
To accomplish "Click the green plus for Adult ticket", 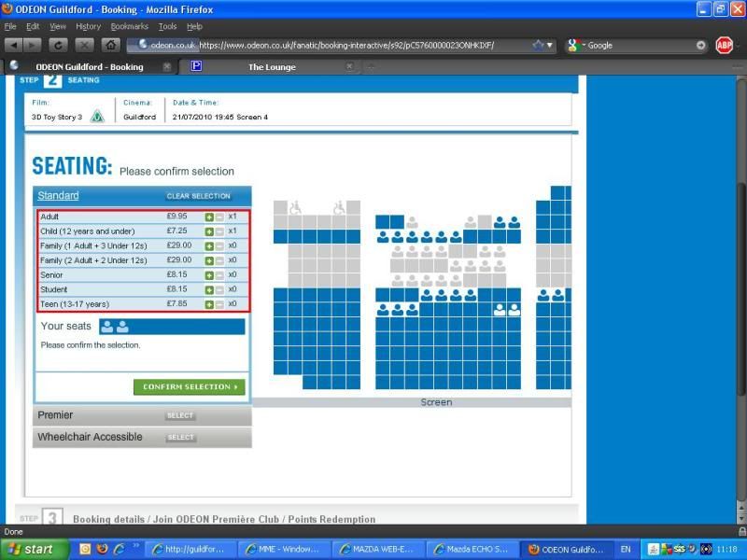I will point(209,217).
